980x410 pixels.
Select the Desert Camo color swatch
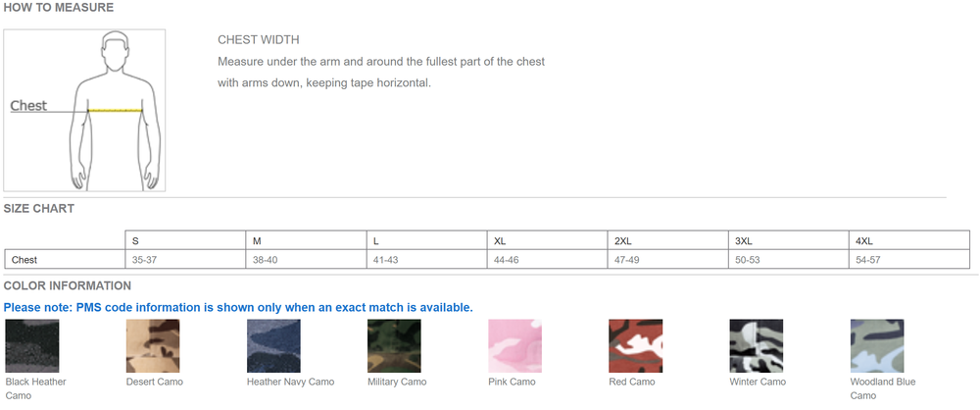[x=153, y=345]
